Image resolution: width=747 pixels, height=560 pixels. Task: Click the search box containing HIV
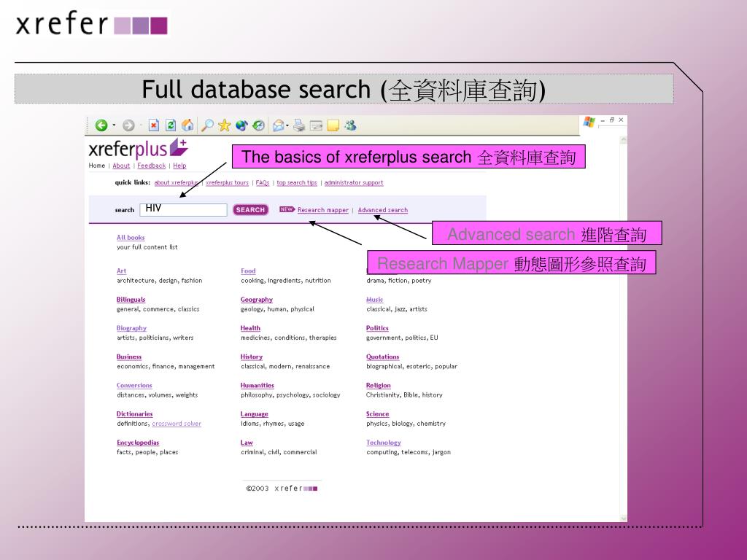coord(183,209)
